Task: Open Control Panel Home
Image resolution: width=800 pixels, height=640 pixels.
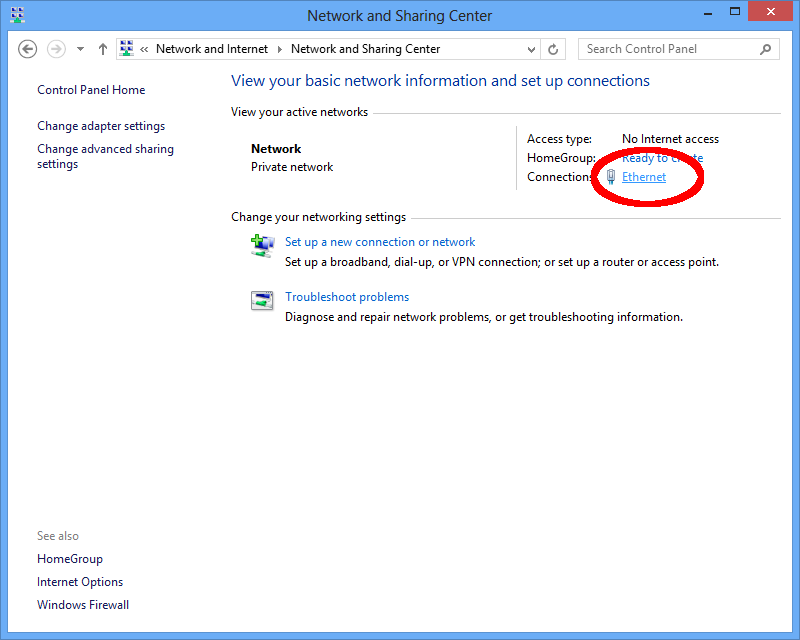Action: point(91,90)
